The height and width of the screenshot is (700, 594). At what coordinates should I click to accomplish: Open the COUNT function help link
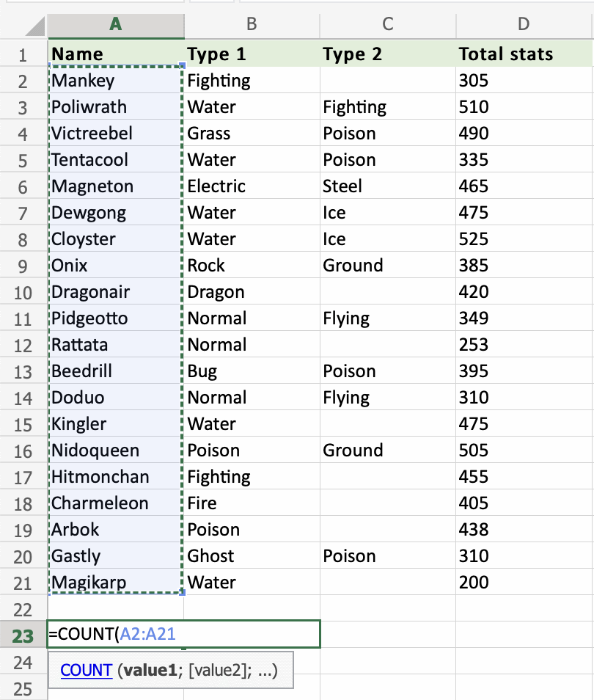point(86,670)
